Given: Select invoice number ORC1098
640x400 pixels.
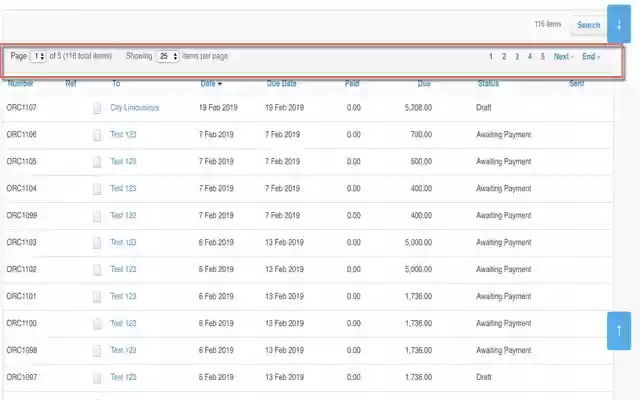Looking at the screenshot, I should 21,350.
